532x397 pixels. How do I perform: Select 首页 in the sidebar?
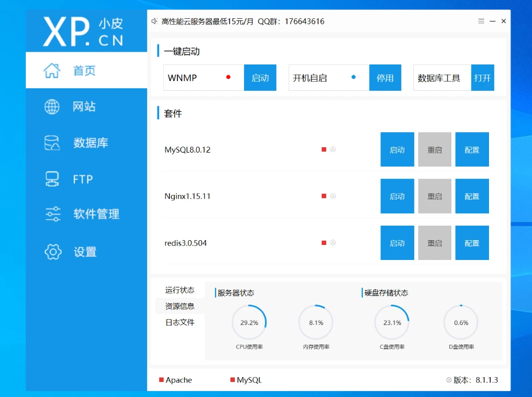pos(87,70)
